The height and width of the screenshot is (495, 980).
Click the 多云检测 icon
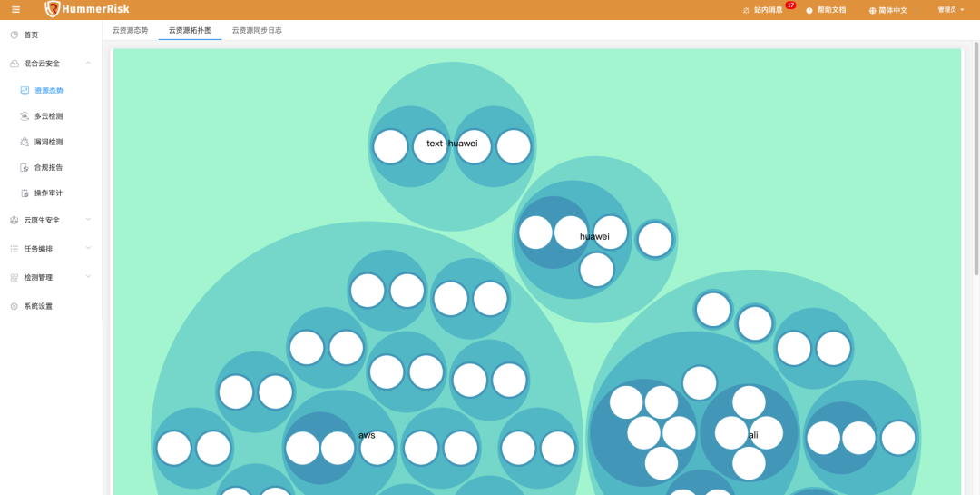(x=24, y=115)
